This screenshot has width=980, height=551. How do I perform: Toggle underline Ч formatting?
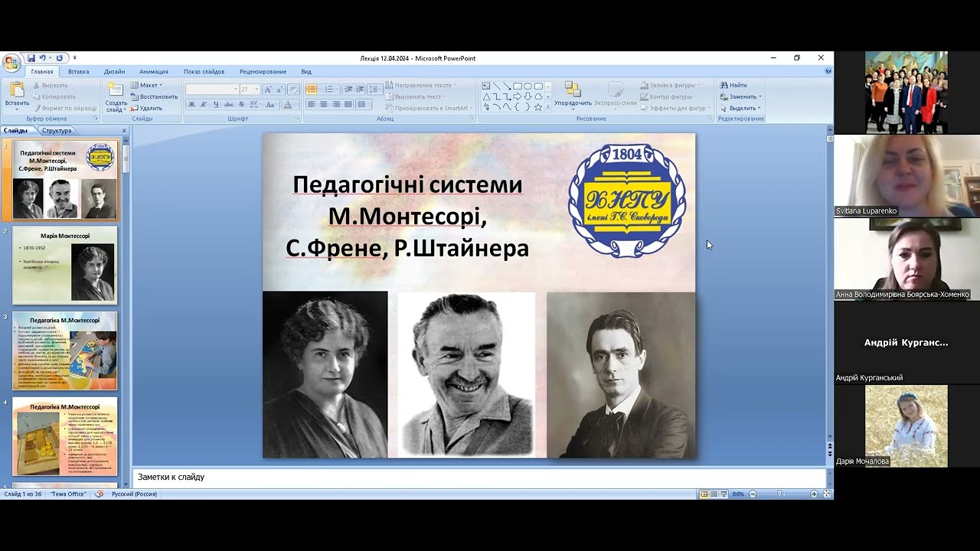click(216, 104)
